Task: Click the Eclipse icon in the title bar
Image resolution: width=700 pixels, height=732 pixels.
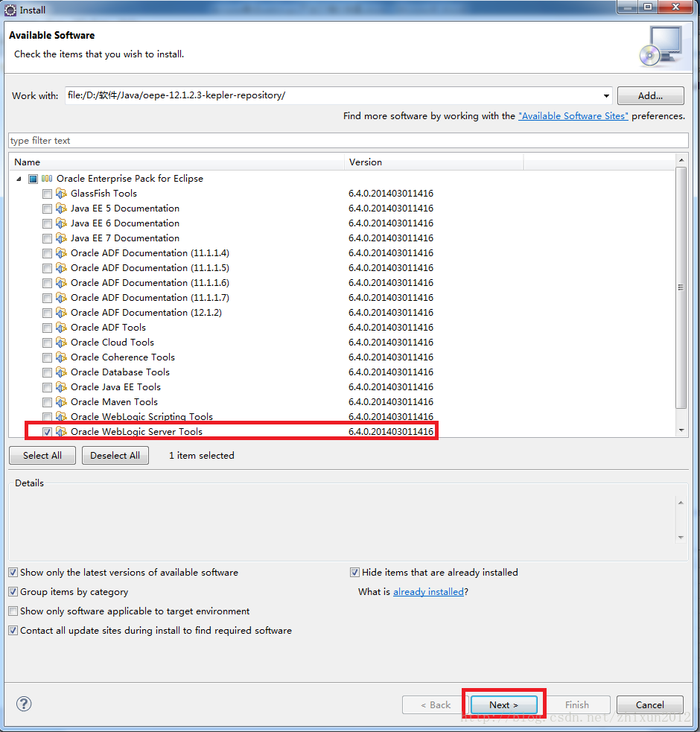Action: point(10,10)
